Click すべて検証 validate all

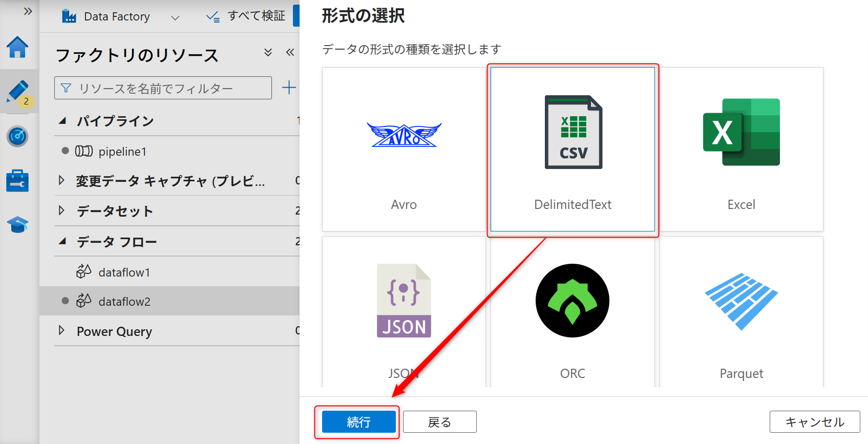point(246,16)
